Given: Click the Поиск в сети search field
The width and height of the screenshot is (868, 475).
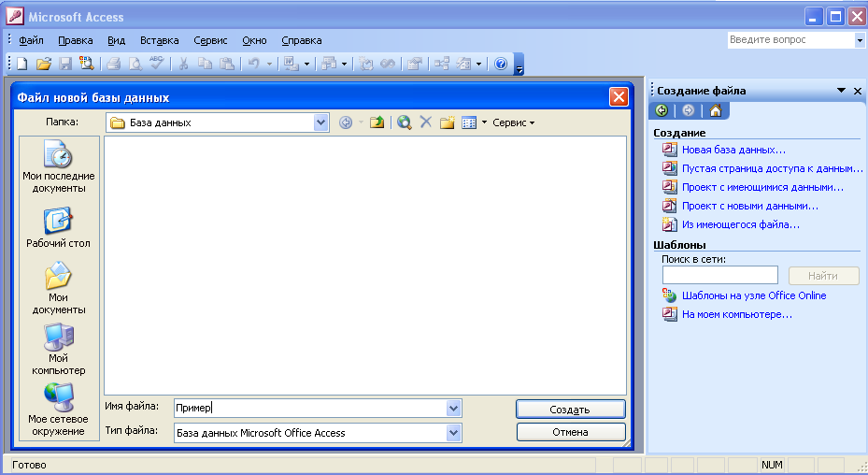Looking at the screenshot, I should click(720, 275).
